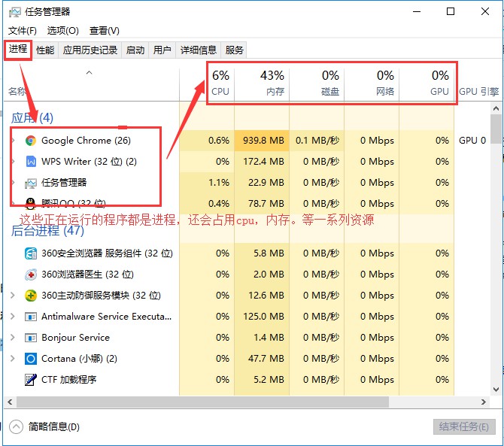Sort by the GPU 引擎 column header
This screenshot has height=446, width=504.
[x=478, y=92]
